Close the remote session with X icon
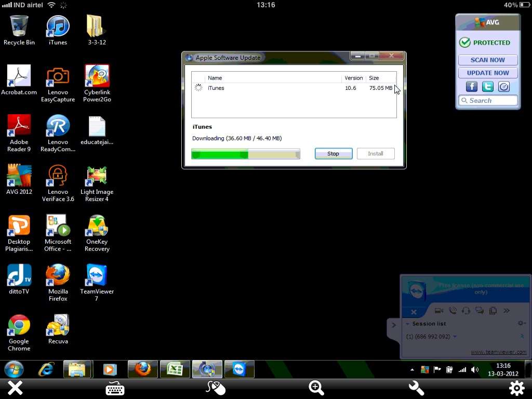The image size is (532, 399). click(15, 388)
